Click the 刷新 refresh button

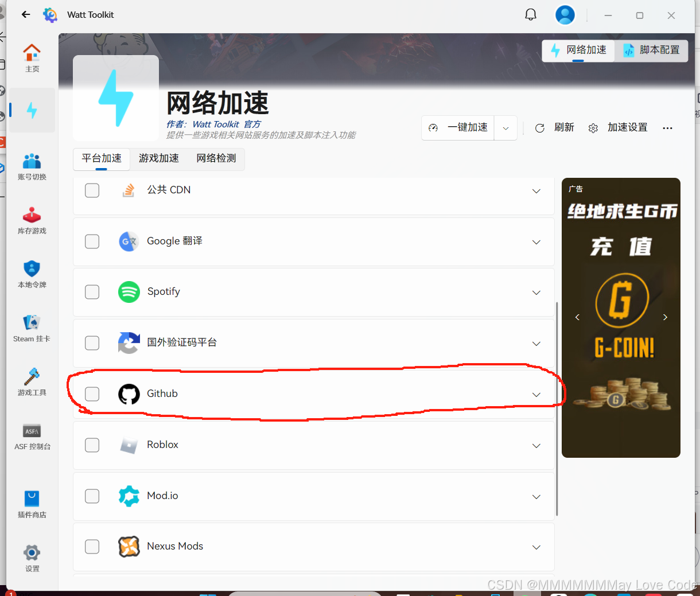554,128
